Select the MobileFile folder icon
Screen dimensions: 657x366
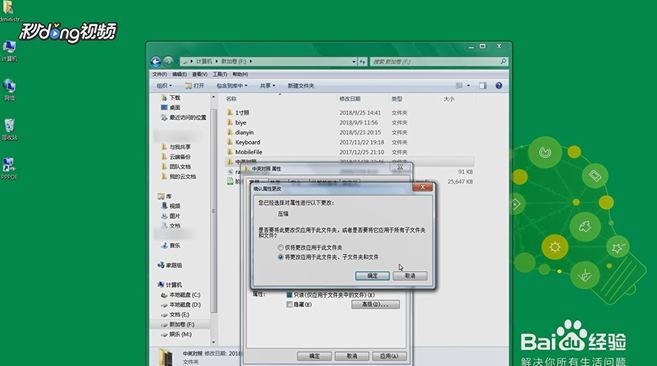coord(230,152)
